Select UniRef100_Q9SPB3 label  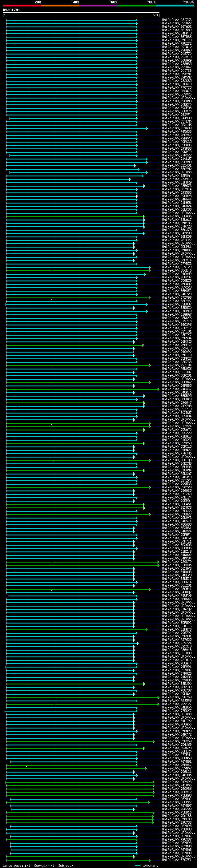tap(176, 149)
